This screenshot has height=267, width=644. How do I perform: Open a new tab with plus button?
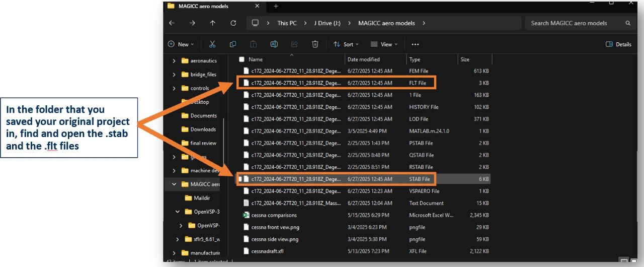tap(276, 6)
